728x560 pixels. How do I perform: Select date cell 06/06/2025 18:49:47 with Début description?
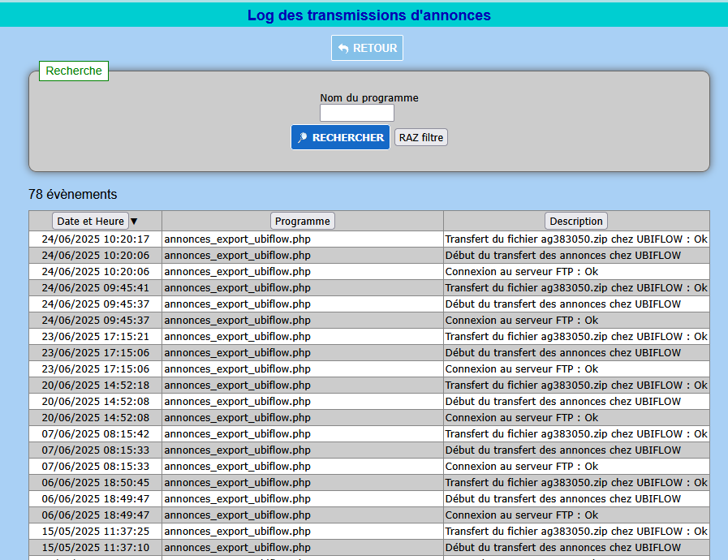(x=96, y=498)
